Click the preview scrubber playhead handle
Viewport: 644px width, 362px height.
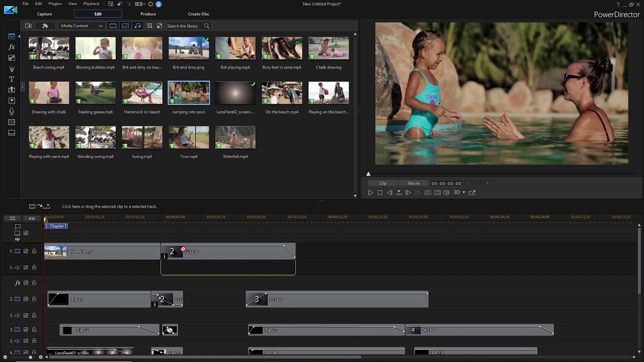368,174
